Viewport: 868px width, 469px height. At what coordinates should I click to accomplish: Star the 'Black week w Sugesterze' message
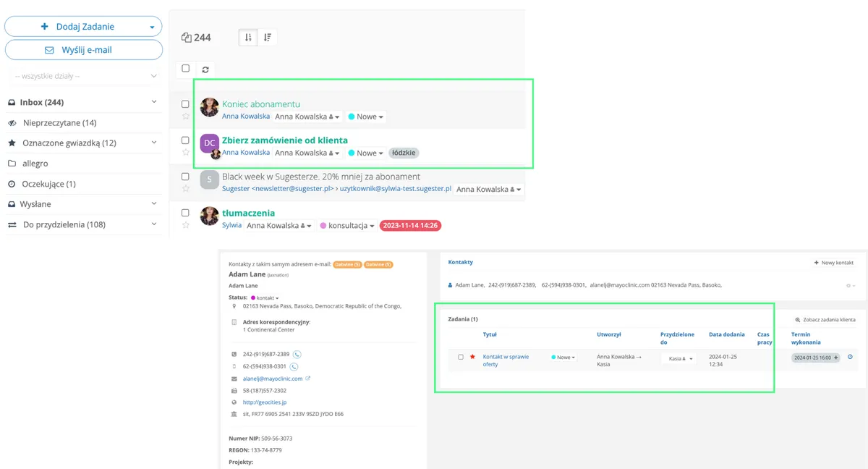pos(186,188)
